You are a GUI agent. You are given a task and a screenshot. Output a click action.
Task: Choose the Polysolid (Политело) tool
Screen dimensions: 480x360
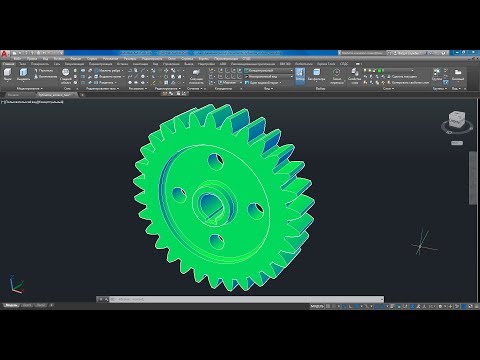[x=44, y=71]
